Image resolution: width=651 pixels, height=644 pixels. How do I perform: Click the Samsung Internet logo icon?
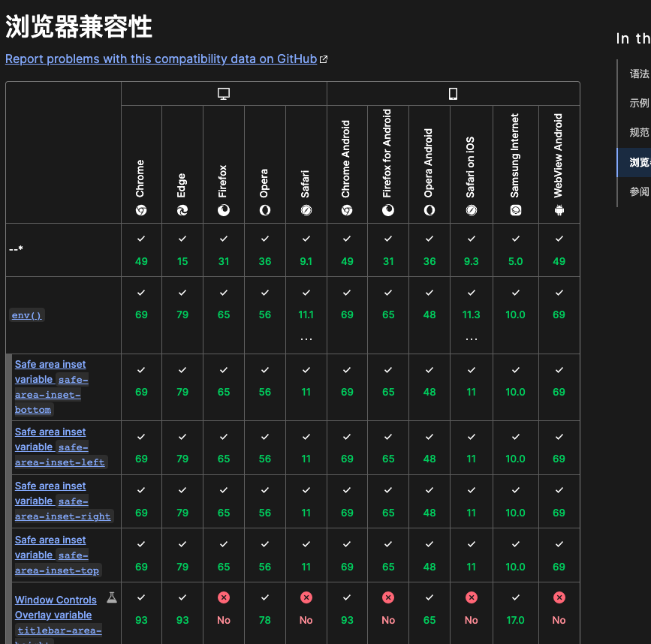pos(516,210)
